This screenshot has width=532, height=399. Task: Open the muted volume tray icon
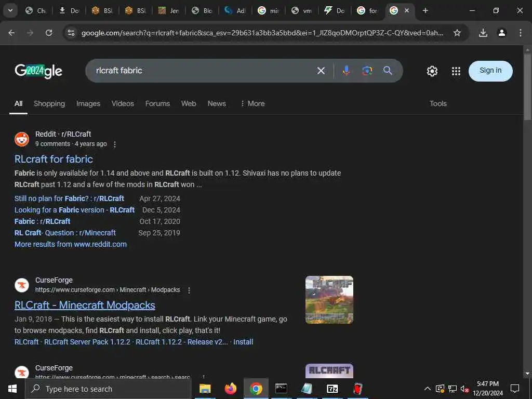click(464, 389)
